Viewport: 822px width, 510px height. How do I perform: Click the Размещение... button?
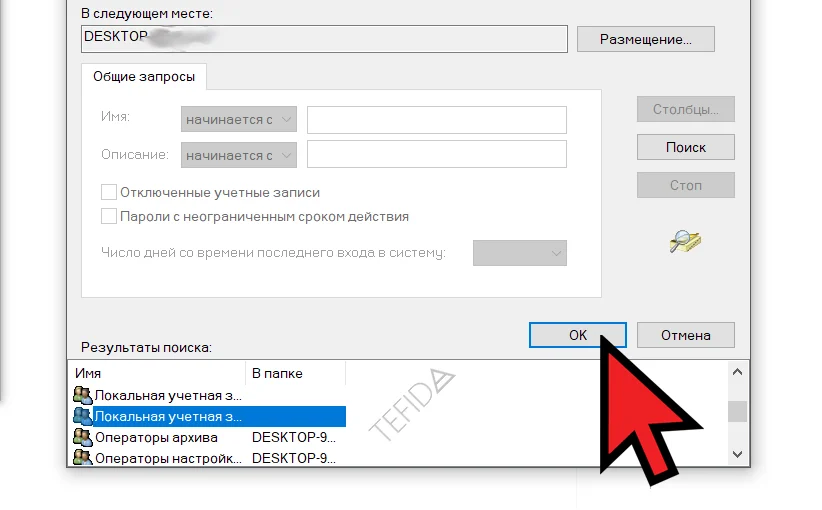tap(646, 39)
